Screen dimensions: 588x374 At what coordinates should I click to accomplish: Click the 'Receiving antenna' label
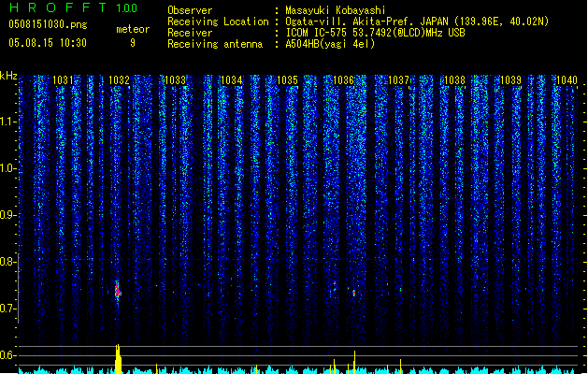click(215, 44)
